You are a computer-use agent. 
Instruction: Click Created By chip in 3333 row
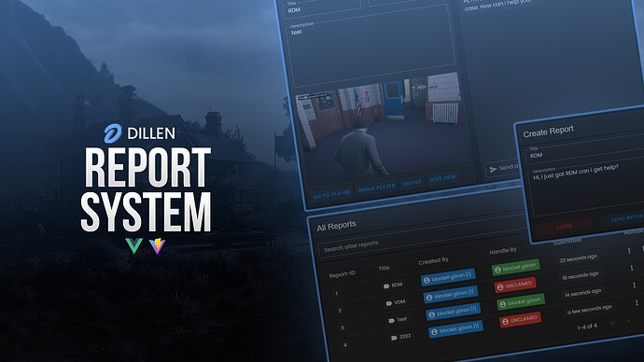pyautogui.click(x=455, y=329)
